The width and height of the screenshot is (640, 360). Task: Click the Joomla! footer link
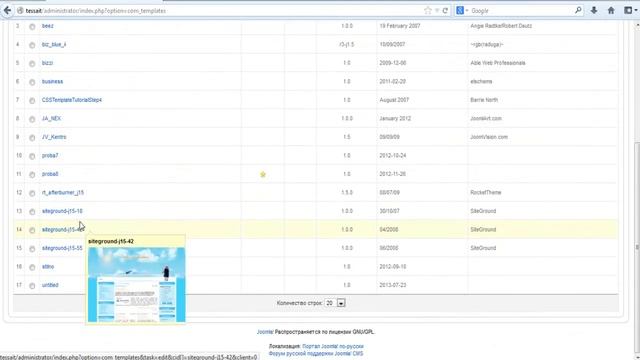(x=265, y=332)
